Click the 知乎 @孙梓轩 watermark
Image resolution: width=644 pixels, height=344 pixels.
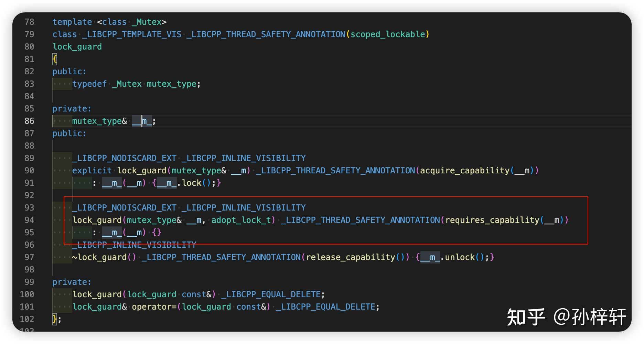(x=566, y=317)
